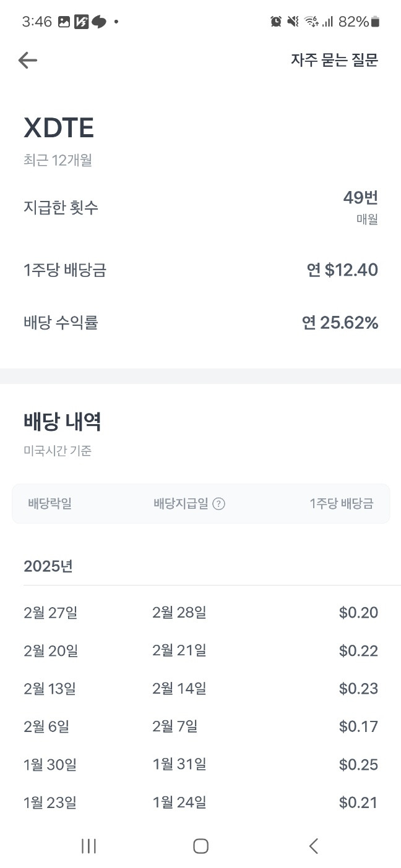Tap the battery icon in status bar

tap(375, 22)
